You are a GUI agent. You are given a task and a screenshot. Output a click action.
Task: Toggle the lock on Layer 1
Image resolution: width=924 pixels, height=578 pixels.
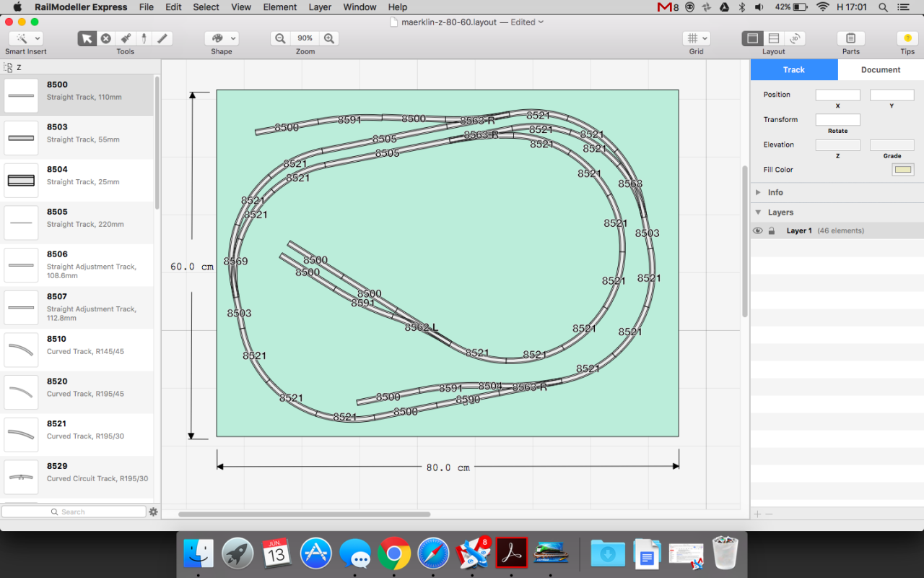pyautogui.click(x=772, y=231)
